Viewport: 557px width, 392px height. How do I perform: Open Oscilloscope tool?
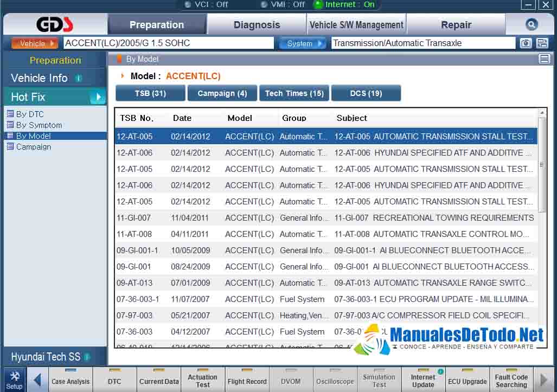click(335, 380)
